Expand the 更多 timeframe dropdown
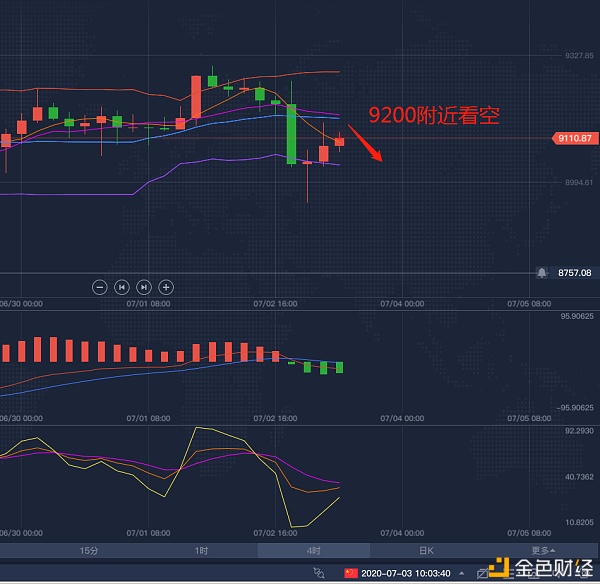The height and width of the screenshot is (584, 600). [541, 551]
